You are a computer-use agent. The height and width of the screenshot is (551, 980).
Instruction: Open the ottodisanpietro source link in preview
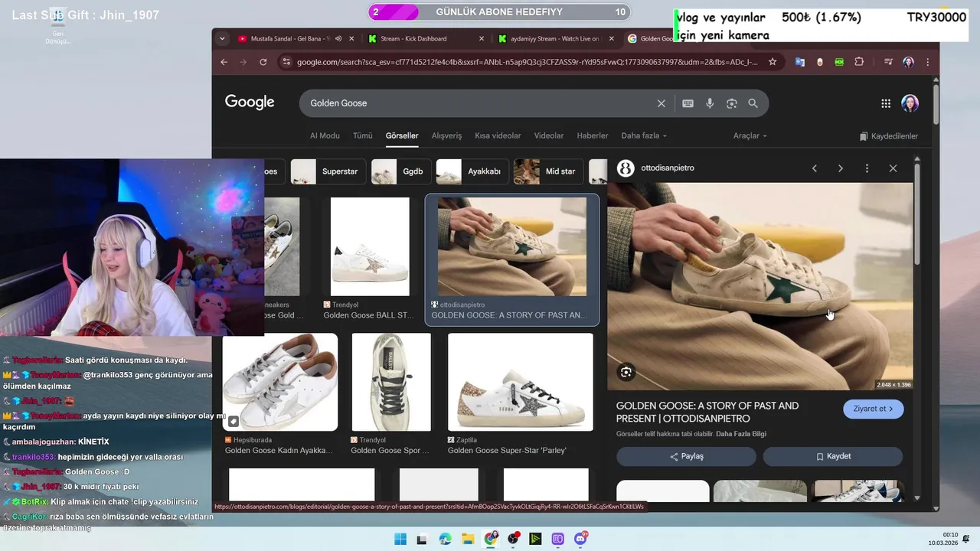(668, 168)
